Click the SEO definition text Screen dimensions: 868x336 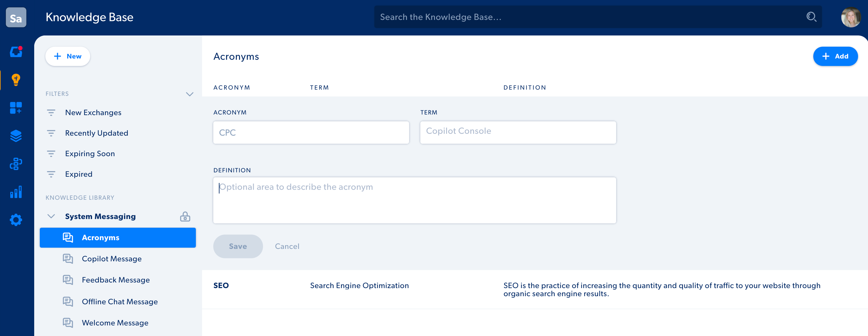(662, 289)
